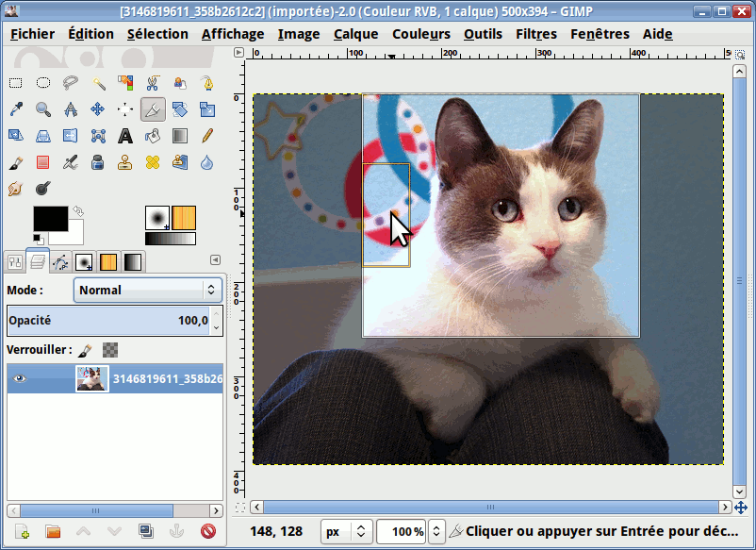Open the zoom 100% dropdown arrow
The image size is (756, 550).
436,532
